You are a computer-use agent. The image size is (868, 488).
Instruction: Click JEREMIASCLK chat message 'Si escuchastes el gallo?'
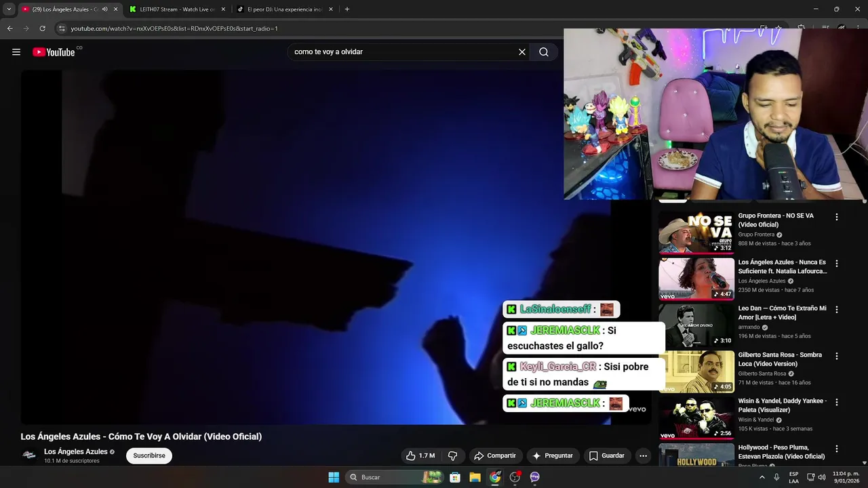pyautogui.click(x=583, y=338)
